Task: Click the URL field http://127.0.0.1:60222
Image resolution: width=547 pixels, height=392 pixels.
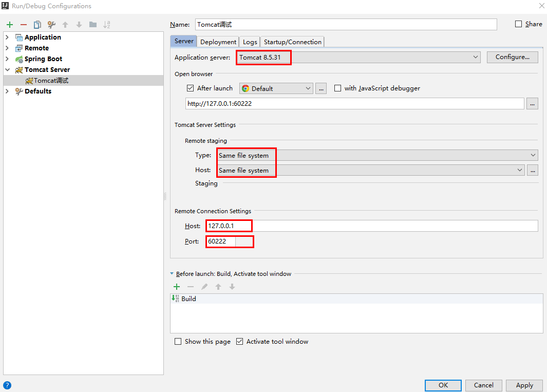Action: point(354,104)
